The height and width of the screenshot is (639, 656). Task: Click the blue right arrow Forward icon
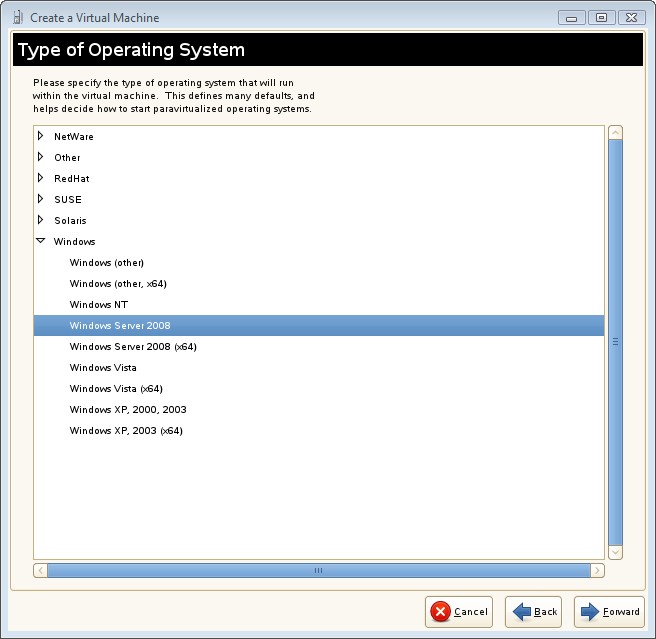(590, 612)
